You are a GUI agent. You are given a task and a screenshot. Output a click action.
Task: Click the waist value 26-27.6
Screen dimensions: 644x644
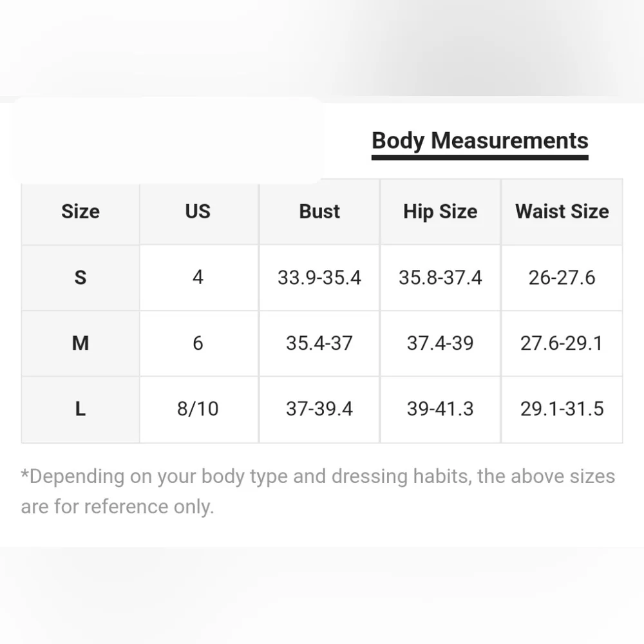coord(562,278)
